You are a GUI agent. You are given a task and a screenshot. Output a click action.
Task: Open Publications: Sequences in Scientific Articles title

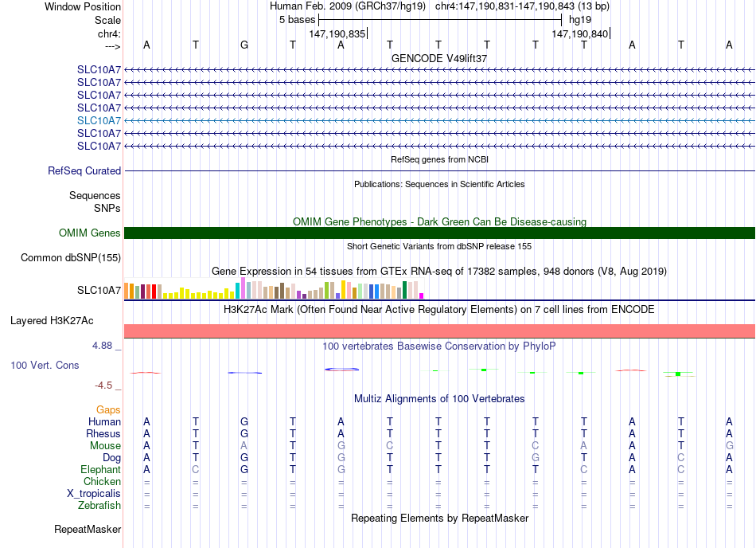tap(439, 184)
